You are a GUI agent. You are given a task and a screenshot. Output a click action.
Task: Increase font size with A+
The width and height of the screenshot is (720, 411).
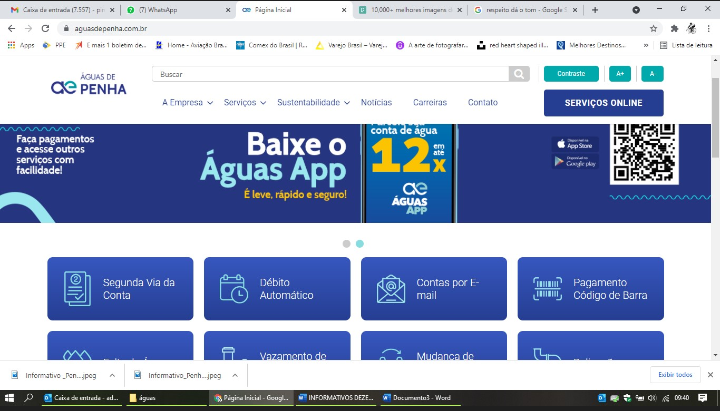(x=620, y=74)
